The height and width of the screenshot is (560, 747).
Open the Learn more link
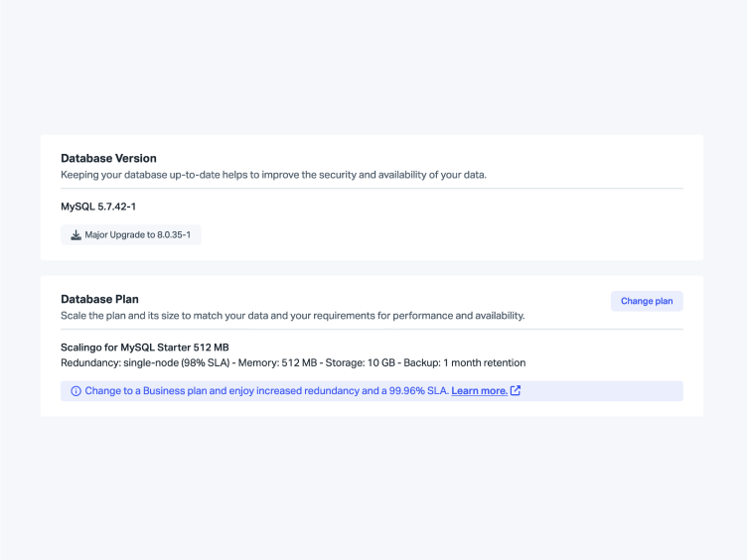point(479,391)
